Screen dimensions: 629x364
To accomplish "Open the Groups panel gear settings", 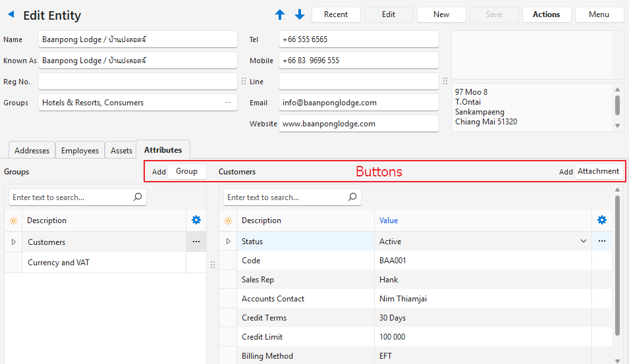I will pyautogui.click(x=196, y=221).
